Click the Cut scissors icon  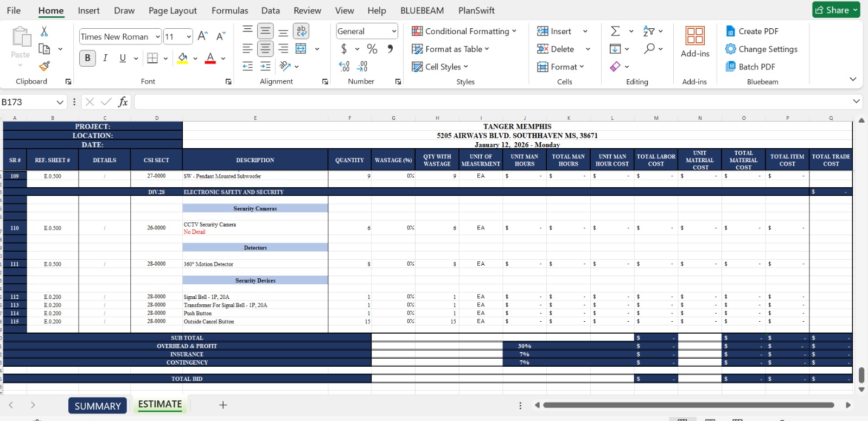[44, 31]
